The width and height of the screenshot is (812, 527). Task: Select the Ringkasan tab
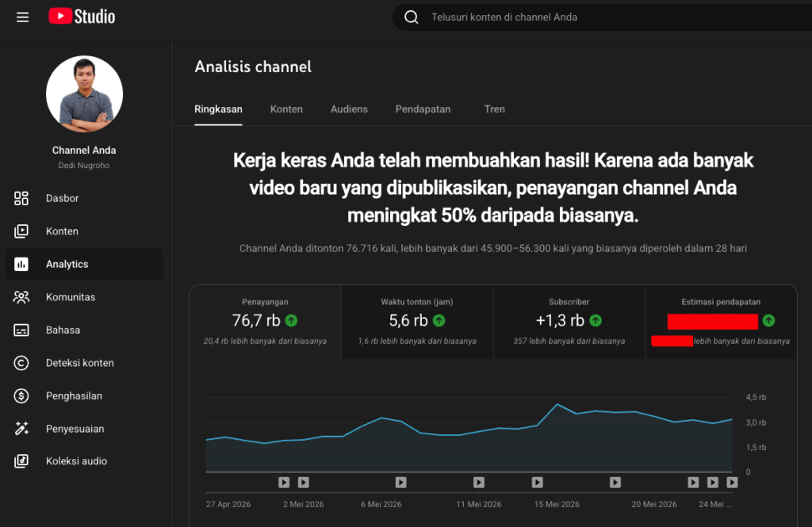click(218, 109)
